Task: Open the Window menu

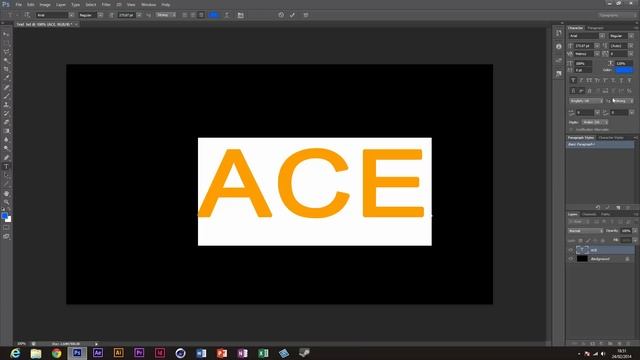Action: click(149, 4)
